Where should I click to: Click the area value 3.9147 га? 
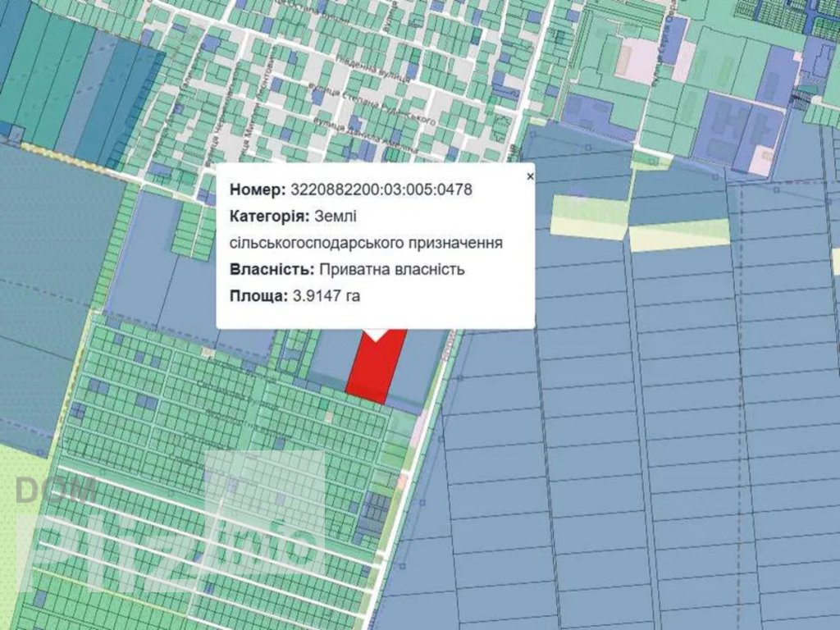click(x=326, y=296)
